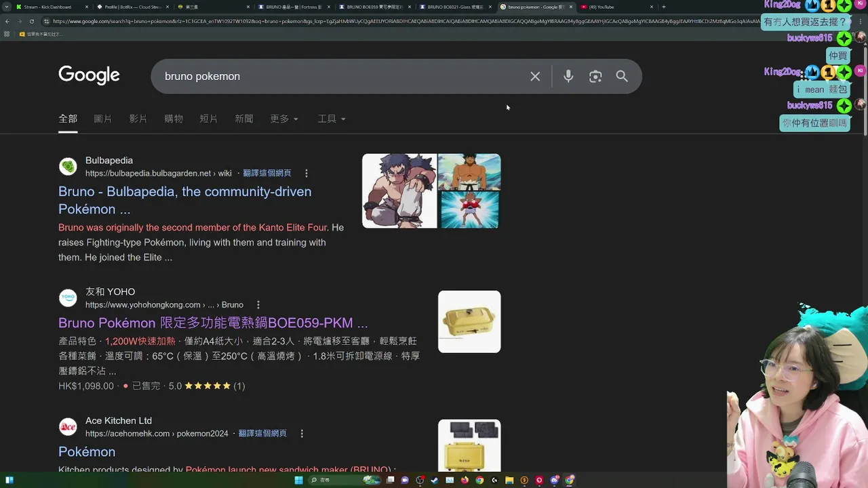The image size is (868, 488).
Task: Open OBS Studio from the taskbar
Action: (420, 480)
